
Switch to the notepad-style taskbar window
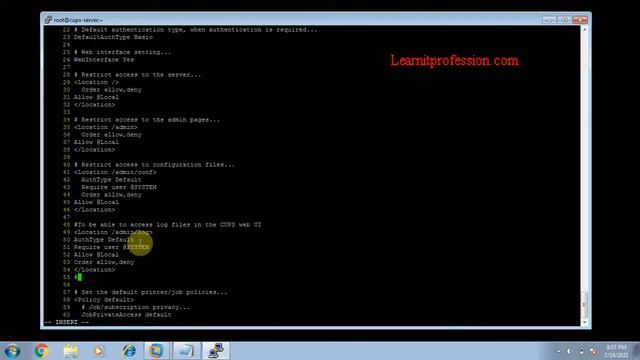click(186, 351)
